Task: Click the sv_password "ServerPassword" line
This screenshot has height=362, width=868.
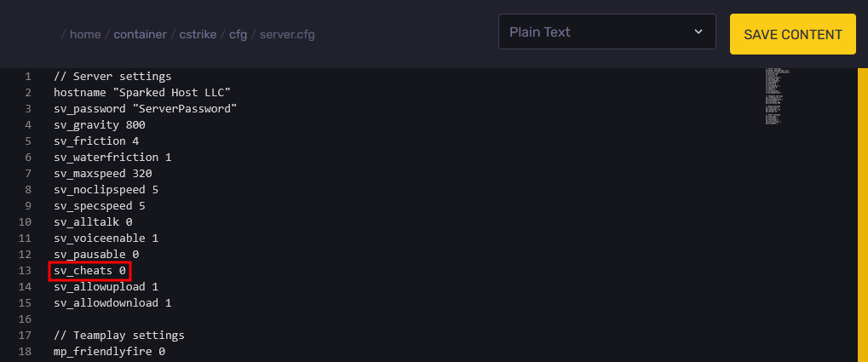Action: click(145, 109)
